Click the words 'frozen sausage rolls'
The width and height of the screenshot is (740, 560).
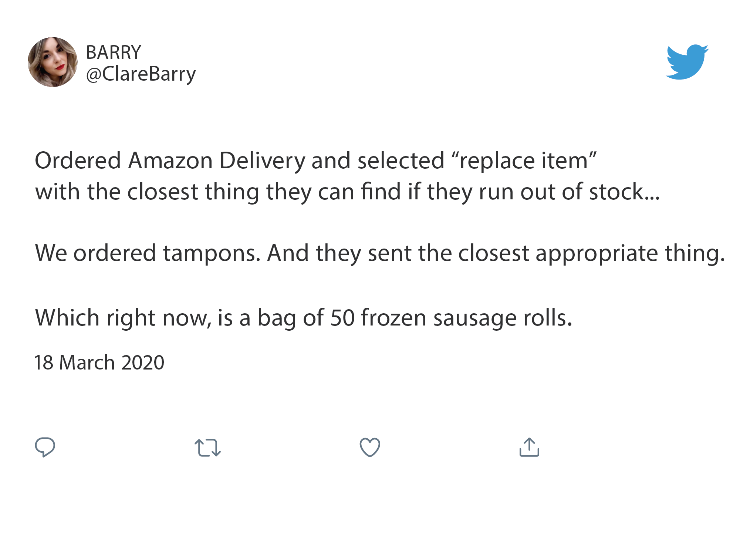click(467, 318)
